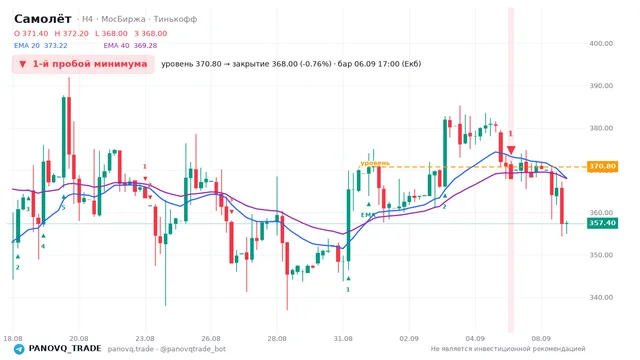Click the orange 'уровень' label on chart

pyautogui.click(x=375, y=163)
